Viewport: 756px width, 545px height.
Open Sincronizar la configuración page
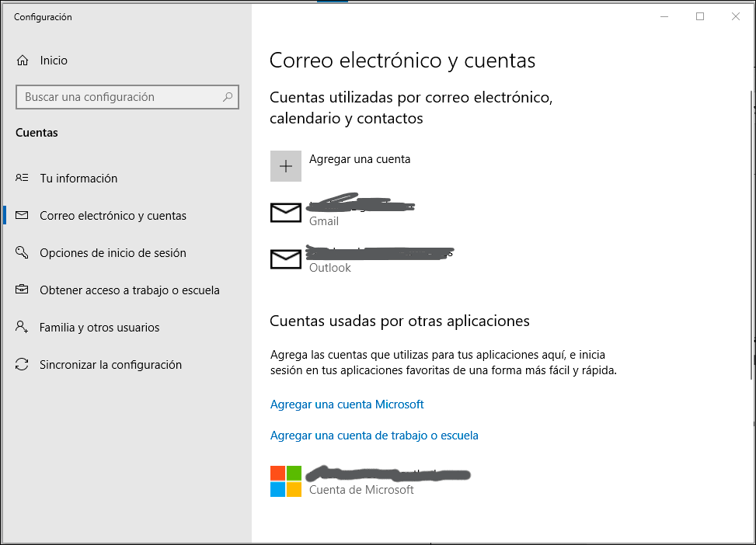(x=110, y=365)
